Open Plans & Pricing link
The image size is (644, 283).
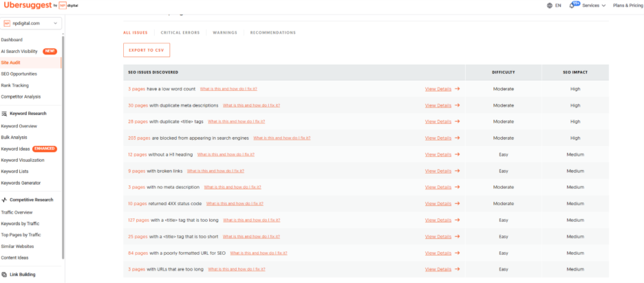coord(628,6)
